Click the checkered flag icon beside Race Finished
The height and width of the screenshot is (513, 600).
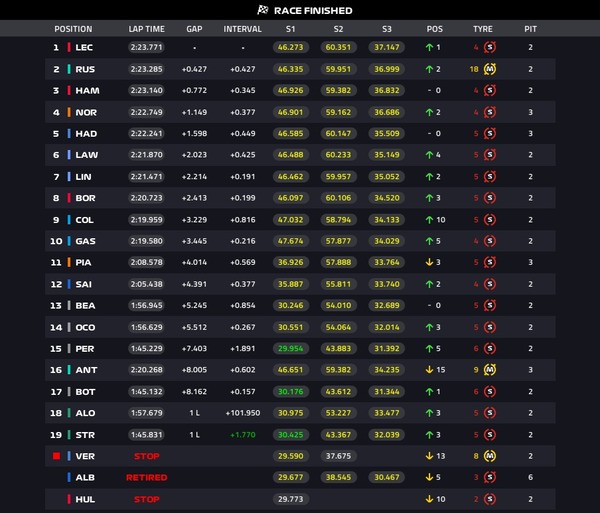click(x=262, y=10)
